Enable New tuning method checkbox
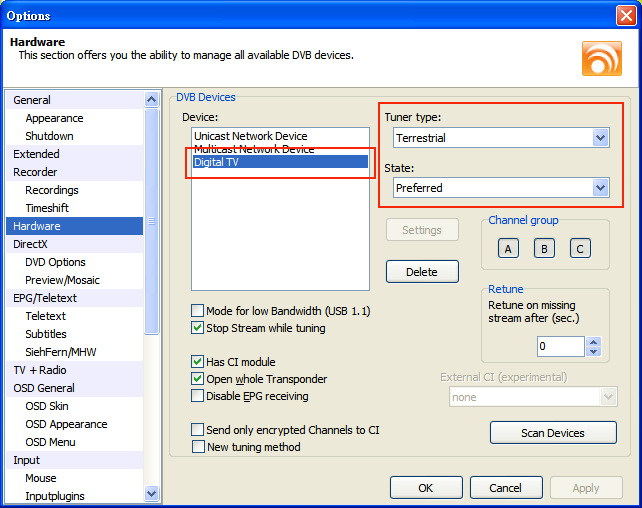This screenshot has width=642, height=508. [198, 447]
